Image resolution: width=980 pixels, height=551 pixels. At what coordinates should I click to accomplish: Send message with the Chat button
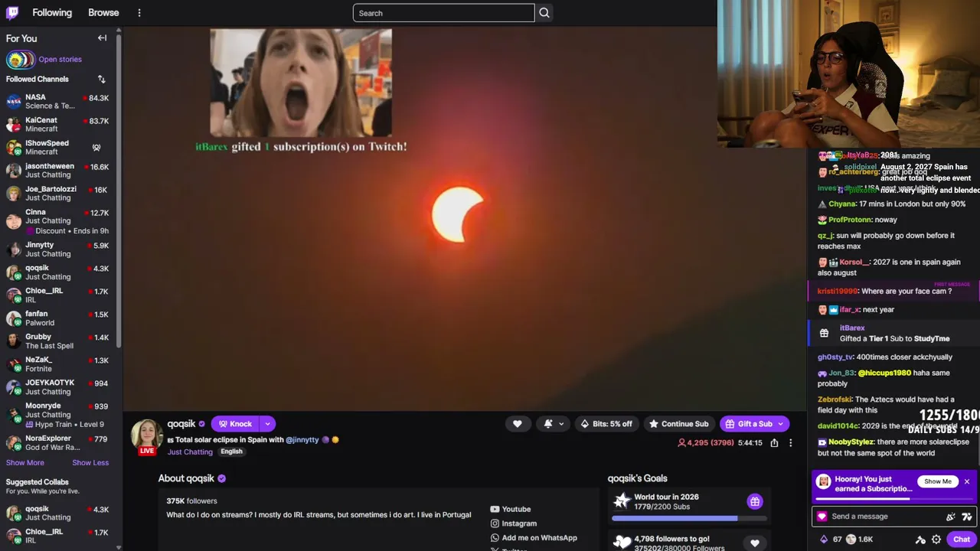click(962, 540)
